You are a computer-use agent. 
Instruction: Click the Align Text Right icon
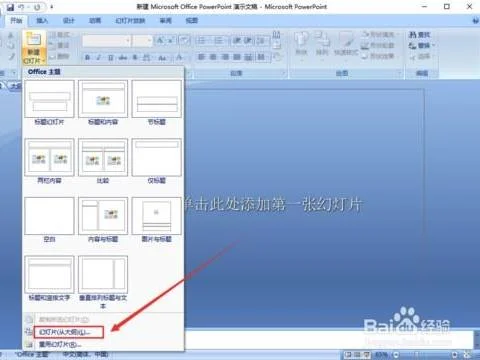tap(225, 57)
